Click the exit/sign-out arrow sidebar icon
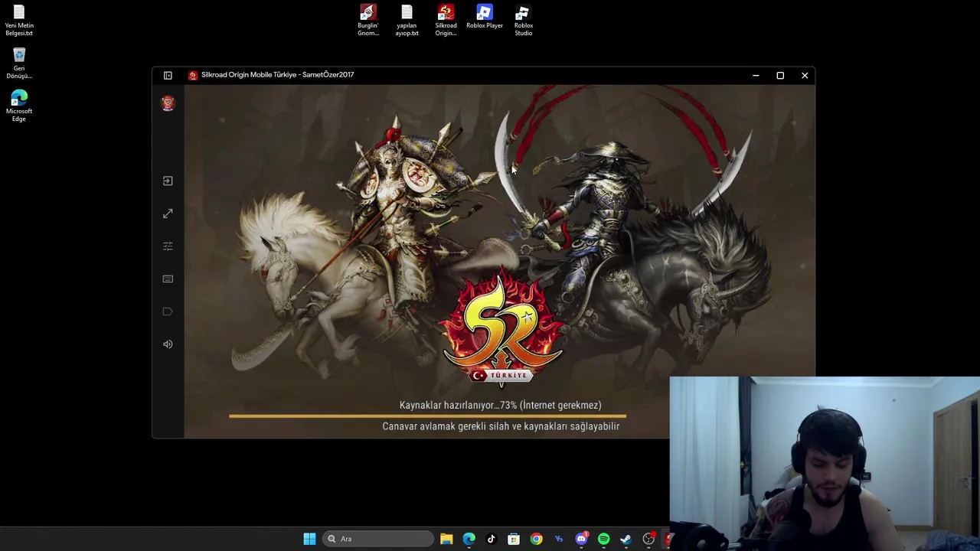The width and height of the screenshot is (980, 551). coord(168,181)
